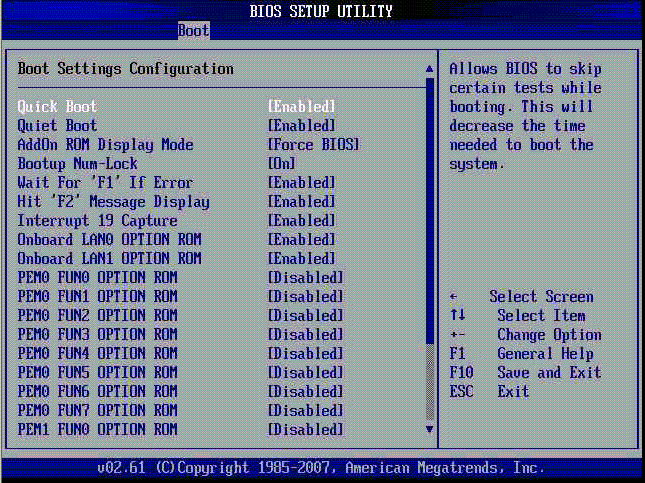The width and height of the screenshot is (645, 483).
Task: Change PEM0 FUN4 OPTION ROM [Disabled] value
Action: (x=306, y=353)
